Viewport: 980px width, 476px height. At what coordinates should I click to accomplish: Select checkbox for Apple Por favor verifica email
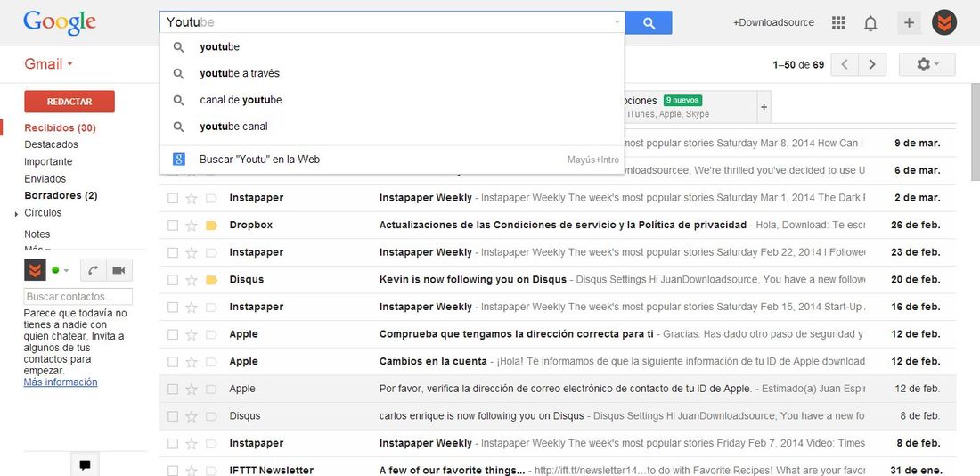[173, 389]
